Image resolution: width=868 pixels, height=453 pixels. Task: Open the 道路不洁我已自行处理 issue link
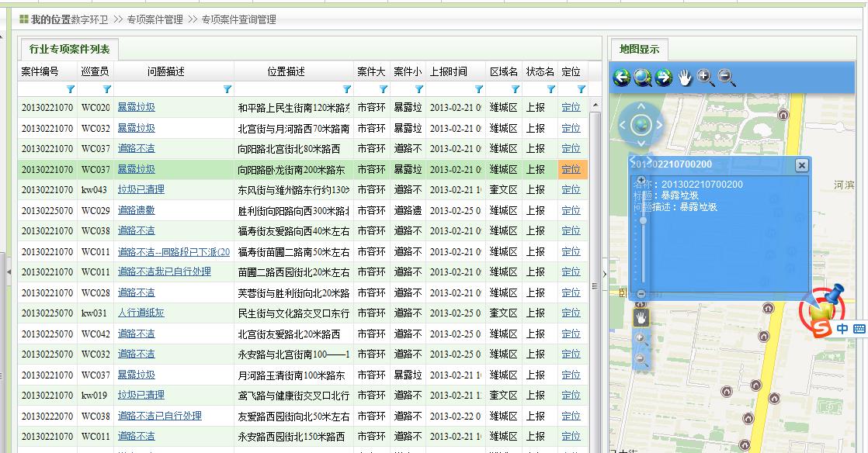(x=164, y=272)
